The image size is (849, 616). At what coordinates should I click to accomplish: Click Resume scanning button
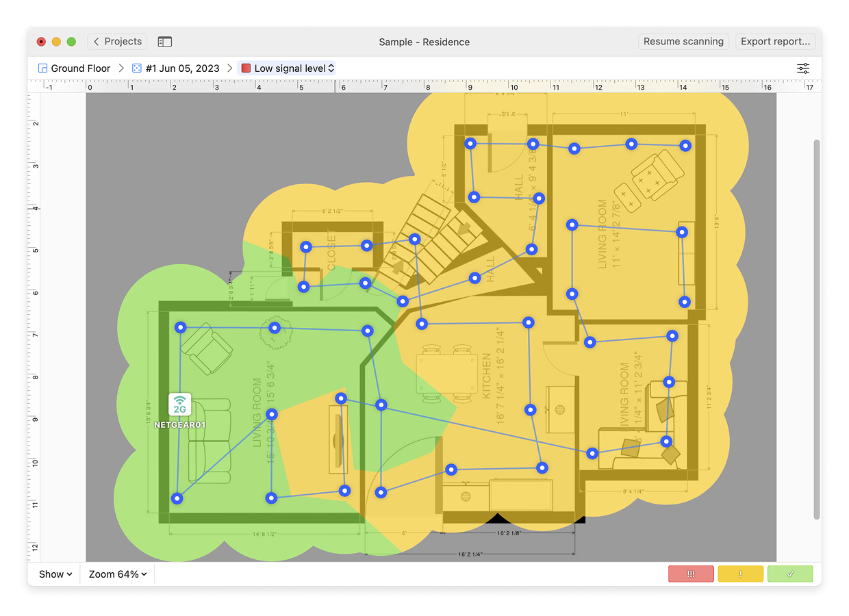coord(683,42)
